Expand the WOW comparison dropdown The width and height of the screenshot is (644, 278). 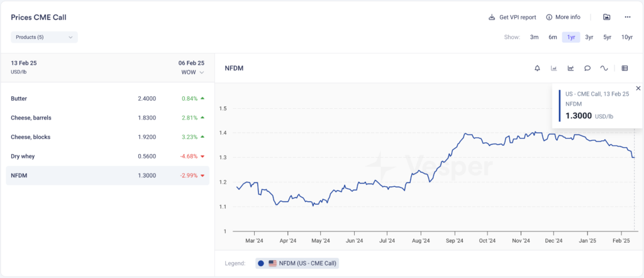coord(192,72)
